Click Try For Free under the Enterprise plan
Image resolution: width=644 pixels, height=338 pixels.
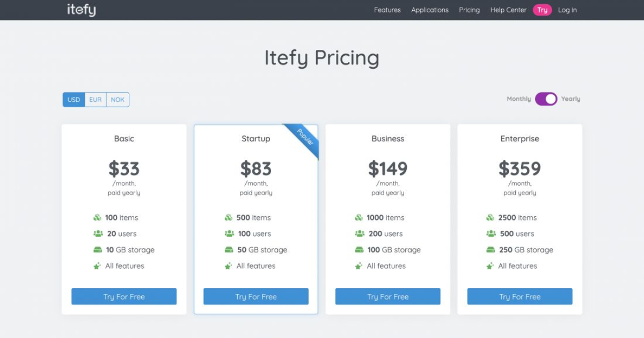[519, 296]
